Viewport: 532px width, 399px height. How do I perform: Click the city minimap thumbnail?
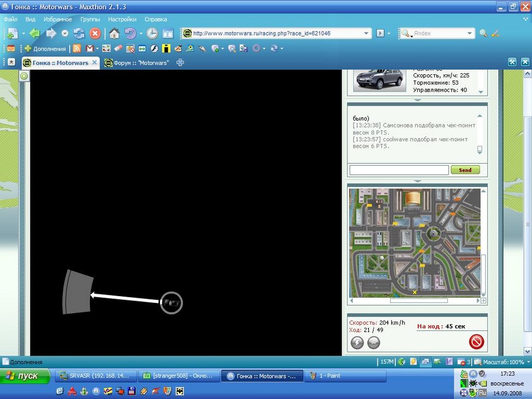(415, 243)
